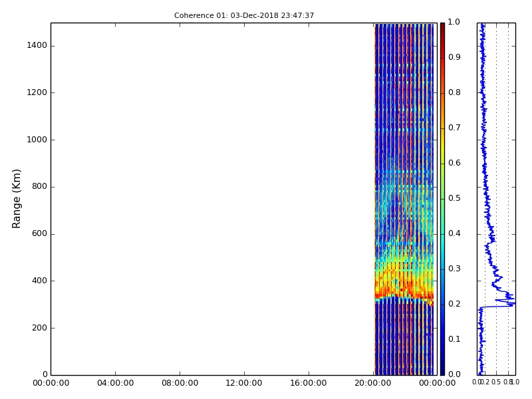Click the 20:00:00 time tick label
Image resolution: width=532 pixels, height=399 pixels.
pos(373,383)
